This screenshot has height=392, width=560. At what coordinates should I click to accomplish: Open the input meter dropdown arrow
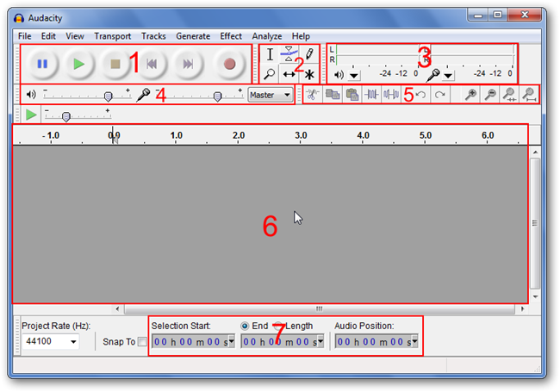[x=448, y=76]
